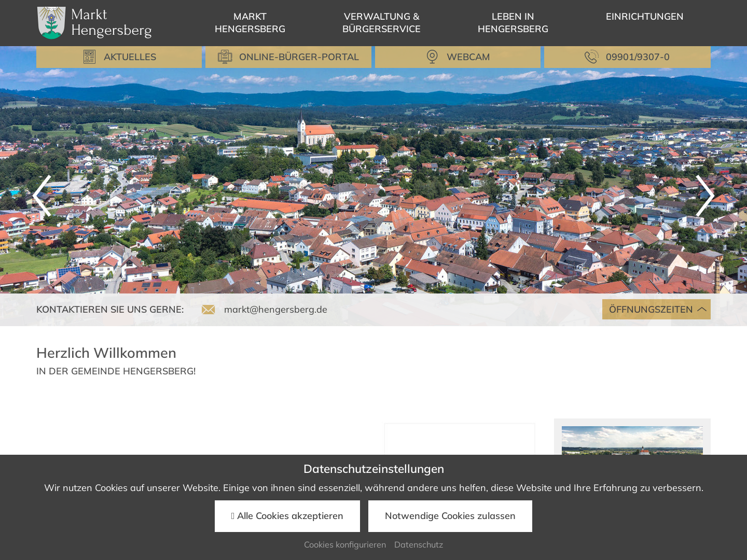The width and height of the screenshot is (747, 560).
Task: Click the Herzlich Willkommen heading
Action: [x=106, y=353]
